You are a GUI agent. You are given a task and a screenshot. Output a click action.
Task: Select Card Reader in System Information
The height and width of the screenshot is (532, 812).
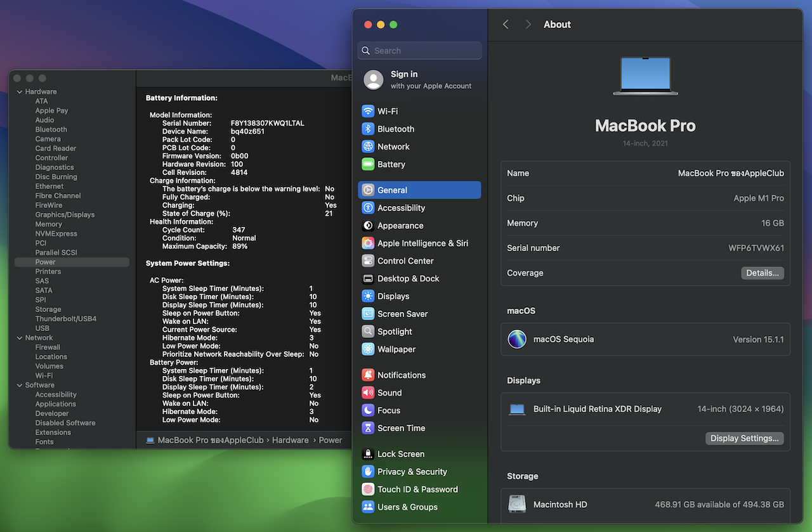click(56, 149)
